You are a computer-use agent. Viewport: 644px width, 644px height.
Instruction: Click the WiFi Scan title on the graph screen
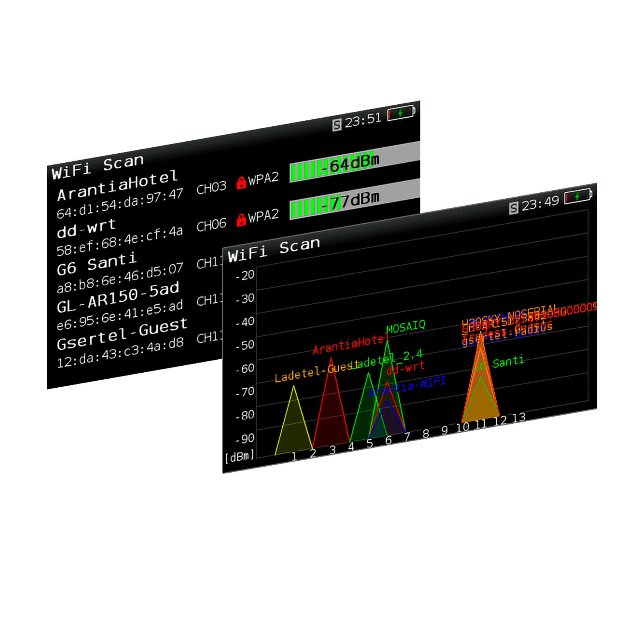(273, 250)
